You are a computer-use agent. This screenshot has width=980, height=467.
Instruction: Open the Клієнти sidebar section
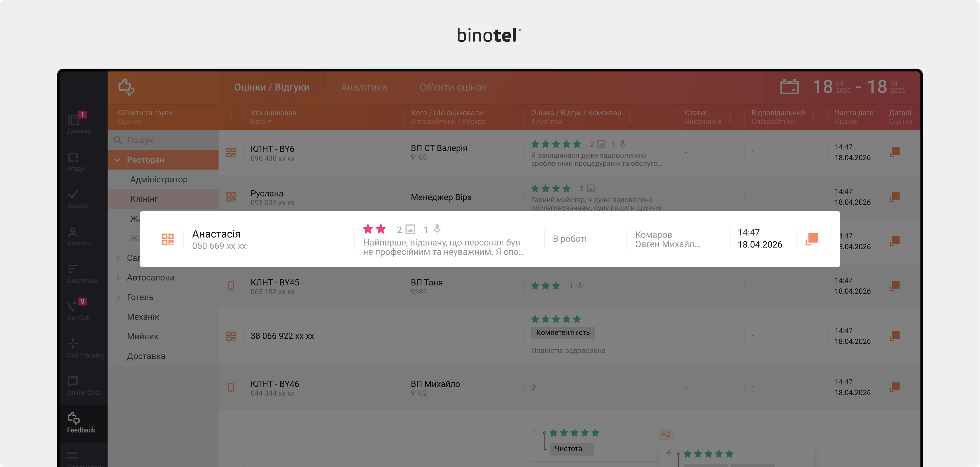79,236
